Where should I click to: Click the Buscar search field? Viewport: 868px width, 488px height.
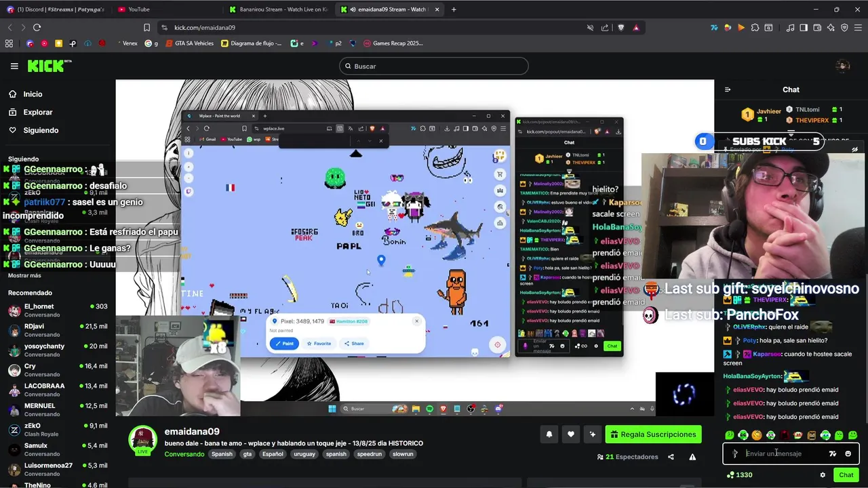click(x=434, y=66)
